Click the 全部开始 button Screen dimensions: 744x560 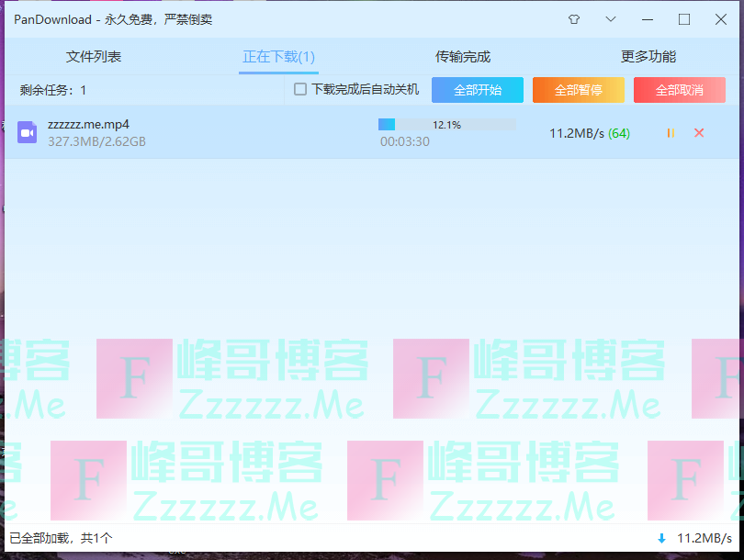click(x=477, y=90)
